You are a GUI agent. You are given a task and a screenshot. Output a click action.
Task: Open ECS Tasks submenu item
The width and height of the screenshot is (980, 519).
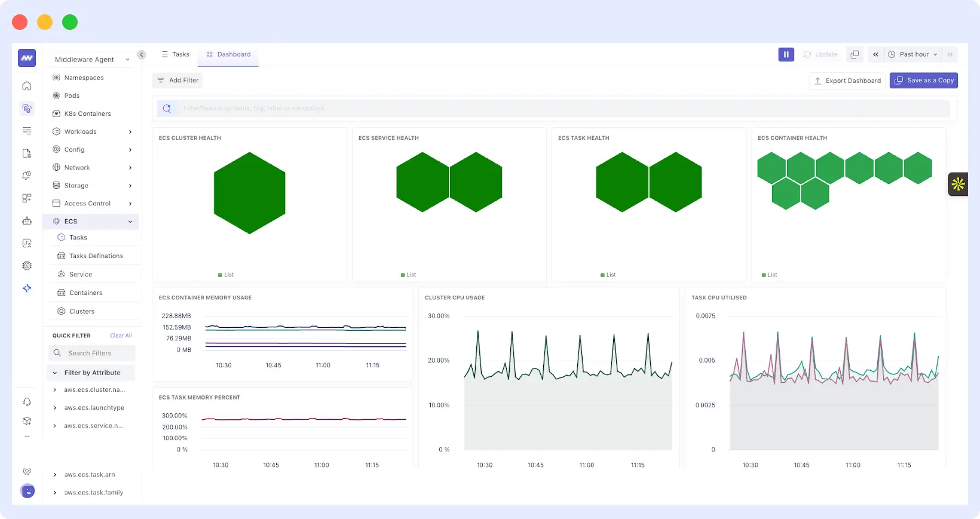tap(78, 238)
